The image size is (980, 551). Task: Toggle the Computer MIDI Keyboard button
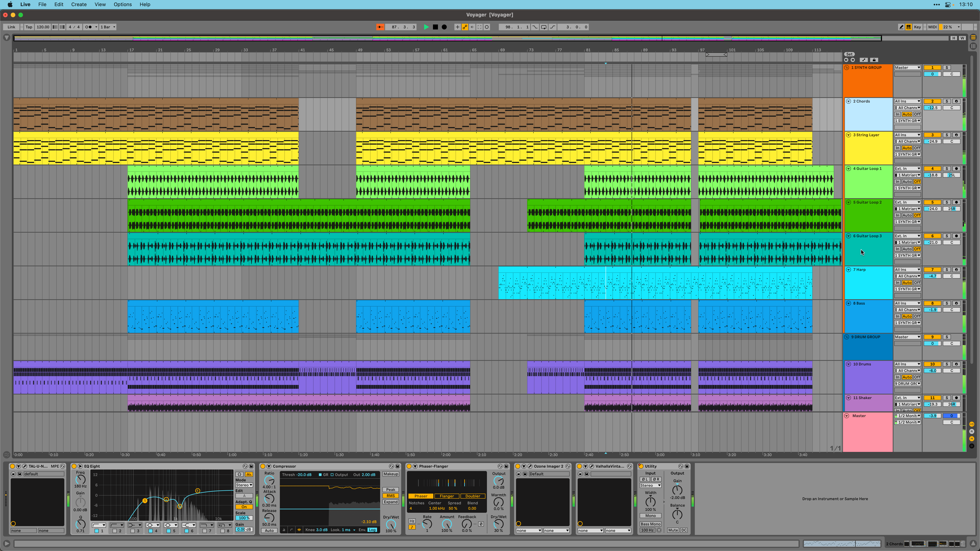click(x=908, y=27)
